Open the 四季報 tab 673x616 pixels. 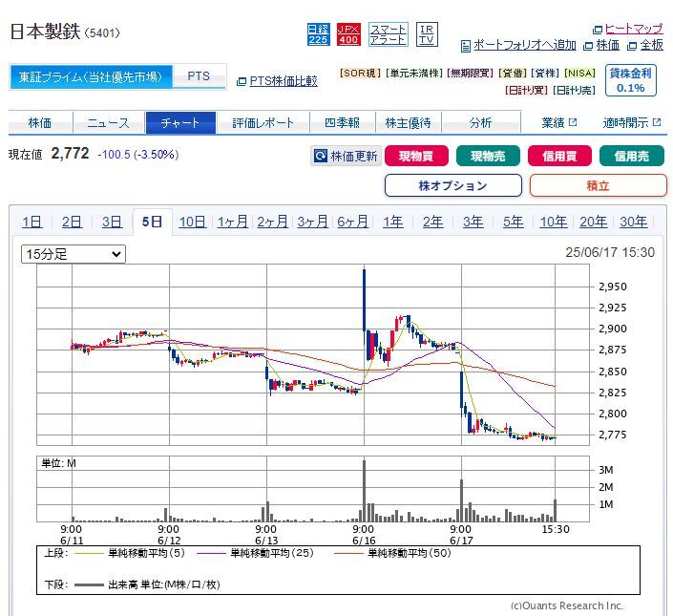pyautogui.click(x=342, y=123)
